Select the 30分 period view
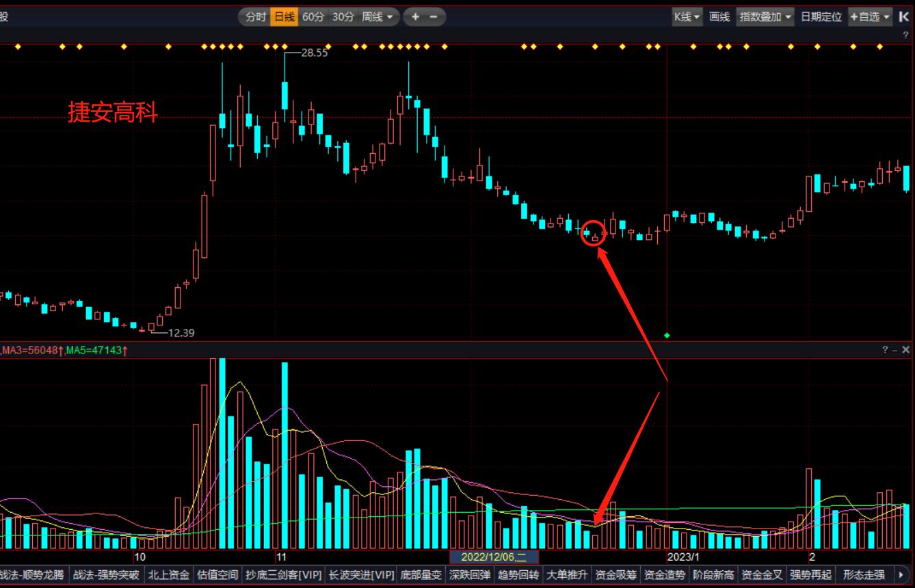This screenshot has width=915, height=588. (343, 17)
